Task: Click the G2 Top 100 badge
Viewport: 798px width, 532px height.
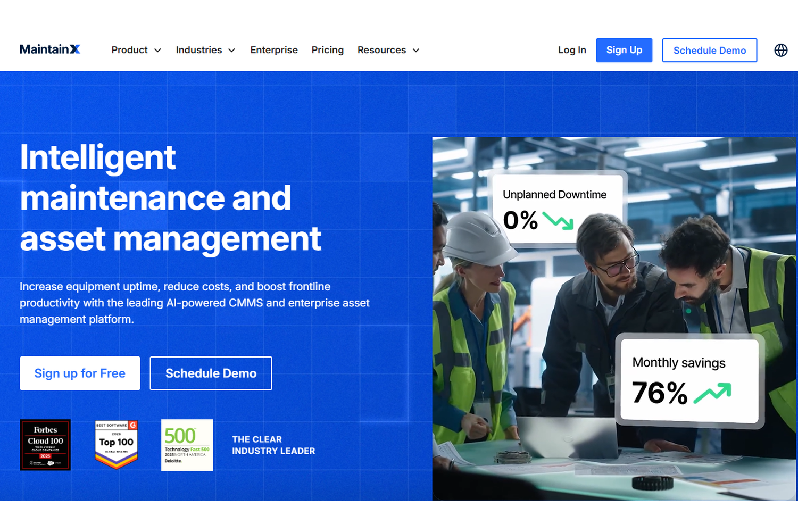Action: click(x=117, y=445)
